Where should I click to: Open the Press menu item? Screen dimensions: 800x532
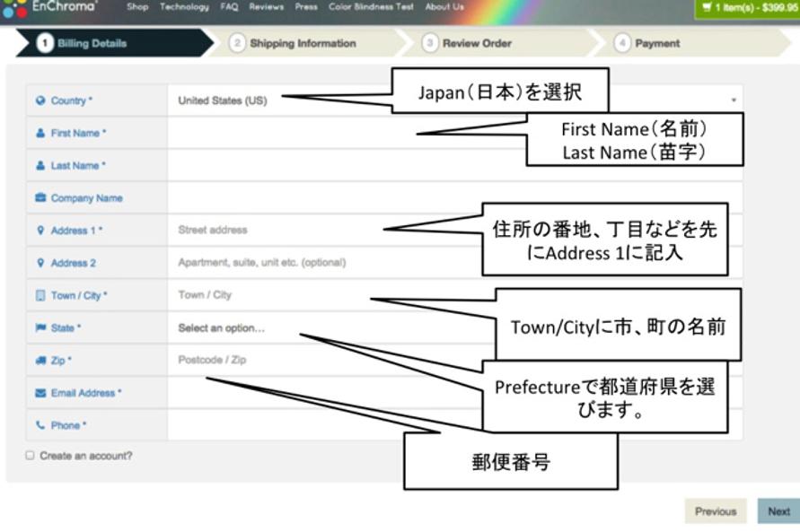[x=306, y=6]
